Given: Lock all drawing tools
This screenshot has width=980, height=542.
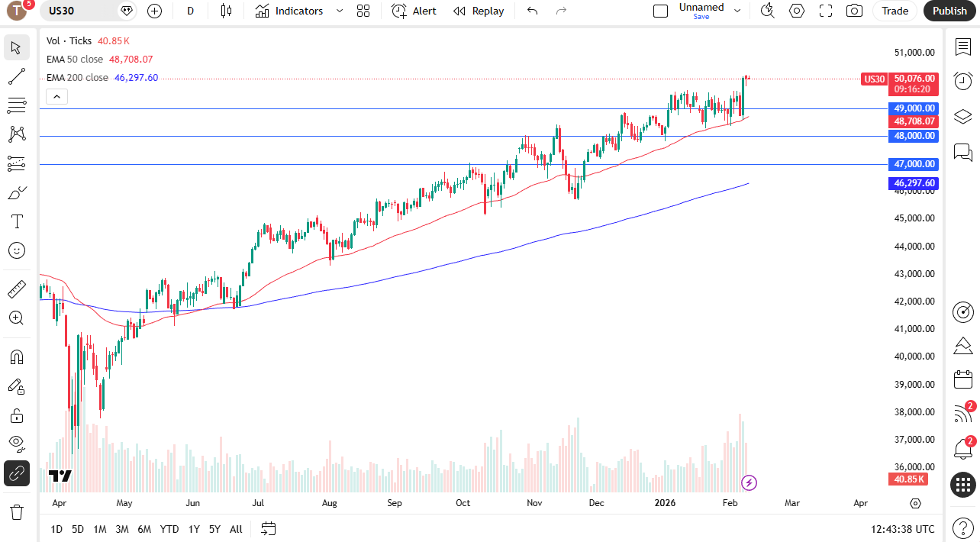Looking at the screenshot, I should (17, 415).
